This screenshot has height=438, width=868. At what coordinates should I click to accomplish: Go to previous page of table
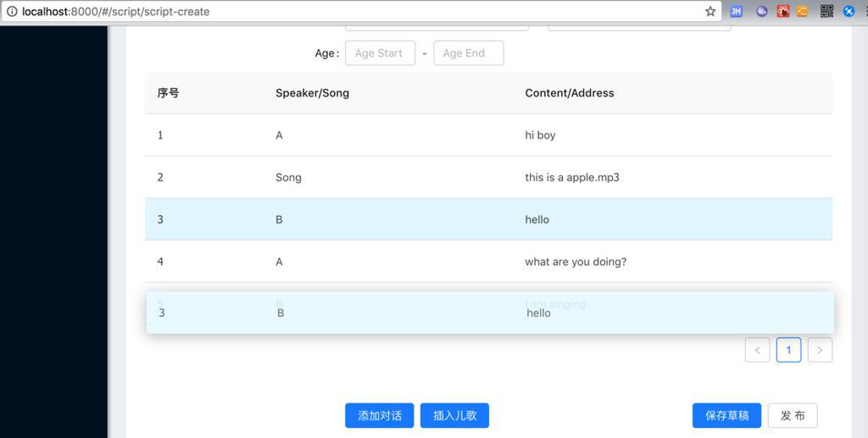click(x=757, y=350)
